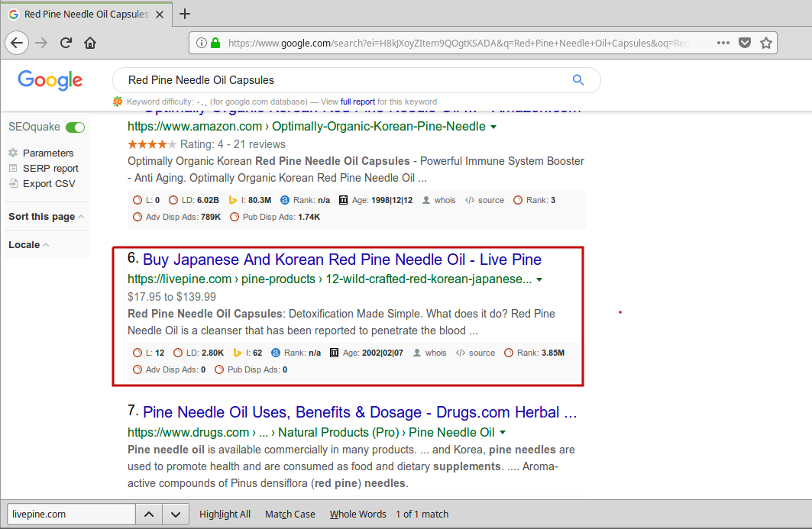
Task: Click the Rank: 3.85M metric for livepine
Action: pyautogui.click(x=535, y=353)
